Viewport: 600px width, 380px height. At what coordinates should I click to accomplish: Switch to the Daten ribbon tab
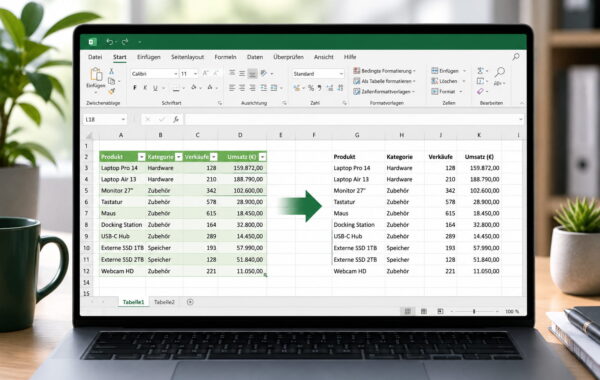[x=255, y=57]
